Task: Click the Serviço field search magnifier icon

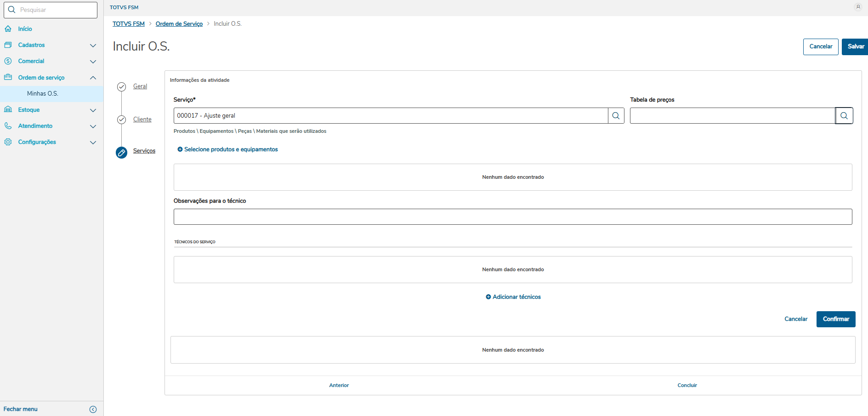Action: pyautogui.click(x=616, y=116)
